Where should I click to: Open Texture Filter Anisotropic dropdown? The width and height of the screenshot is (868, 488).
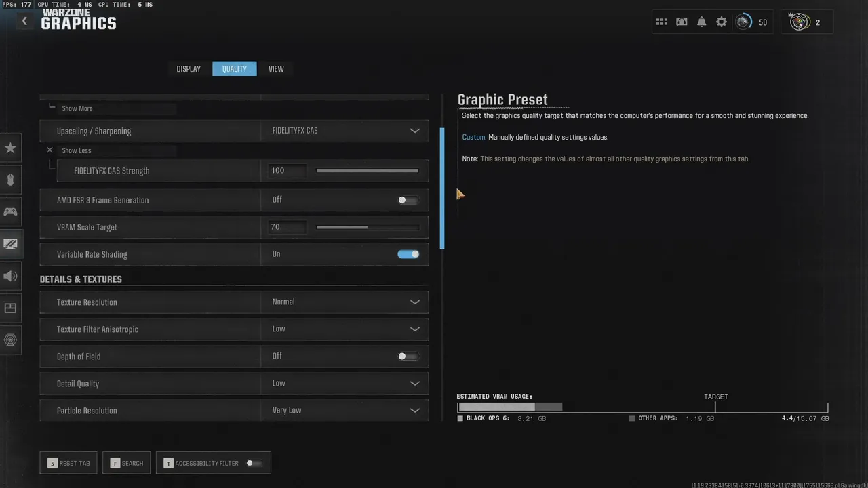(344, 329)
